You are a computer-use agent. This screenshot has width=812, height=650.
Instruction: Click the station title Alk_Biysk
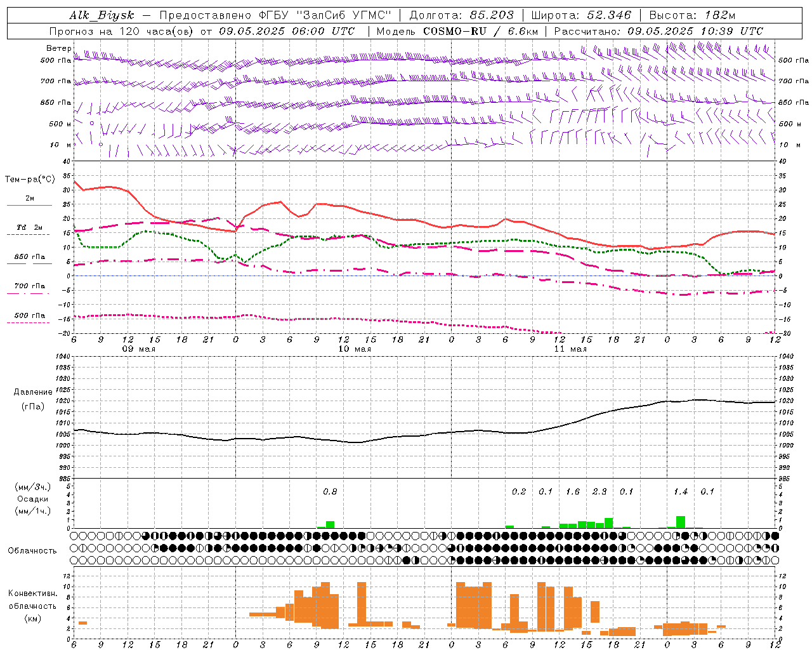click(x=101, y=16)
